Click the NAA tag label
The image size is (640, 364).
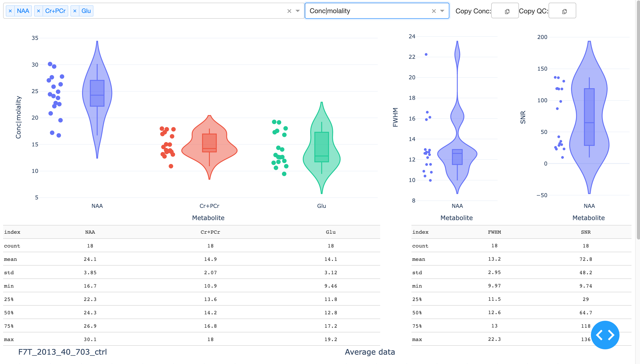tap(23, 11)
